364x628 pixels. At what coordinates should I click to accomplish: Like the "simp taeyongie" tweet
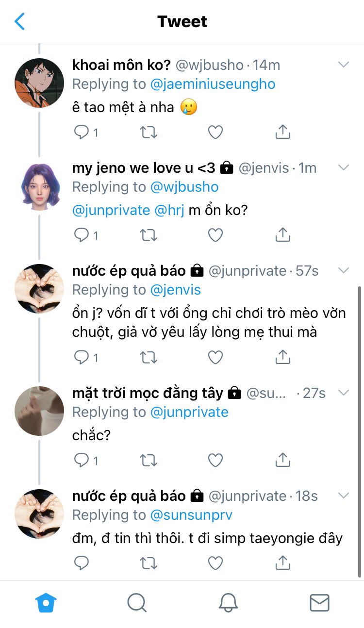coord(215,563)
